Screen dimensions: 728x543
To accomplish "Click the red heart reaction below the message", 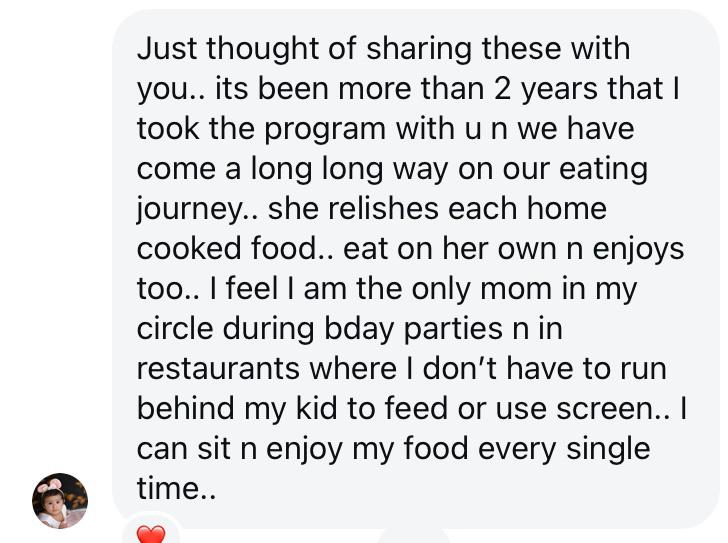I will (x=150, y=534).
